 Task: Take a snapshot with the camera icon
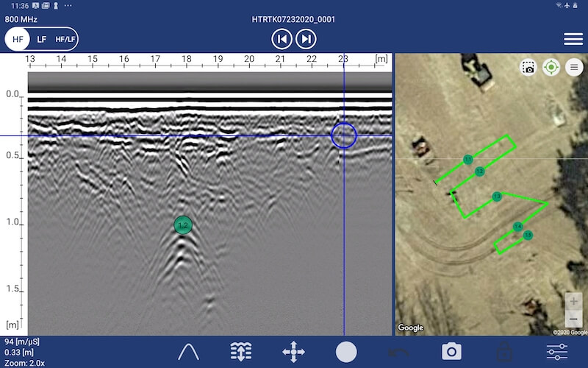451,352
